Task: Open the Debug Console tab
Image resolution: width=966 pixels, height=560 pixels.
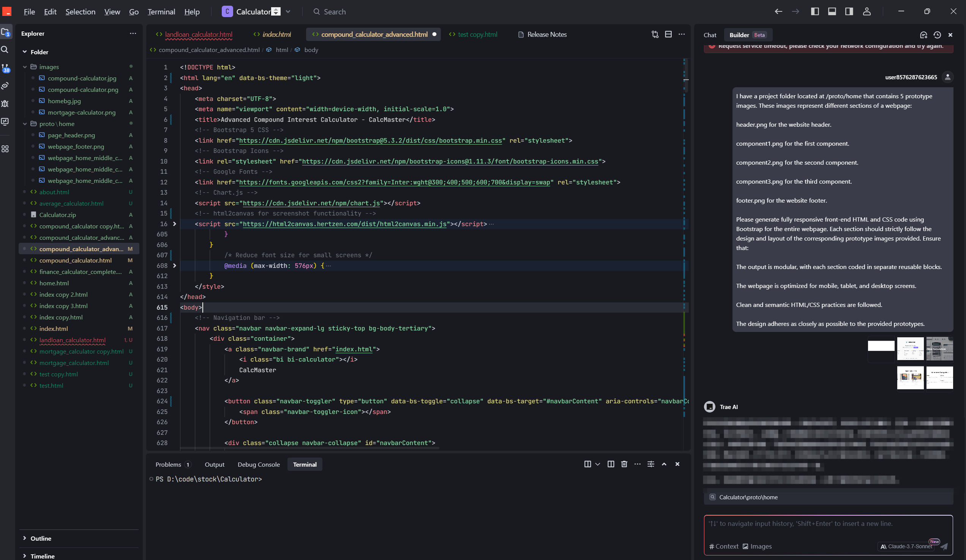Action: (258, 464)
